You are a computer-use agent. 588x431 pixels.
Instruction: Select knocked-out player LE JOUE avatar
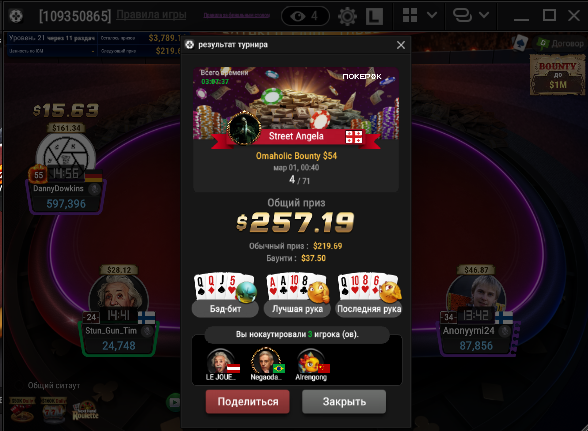click(x=220, y=361)
